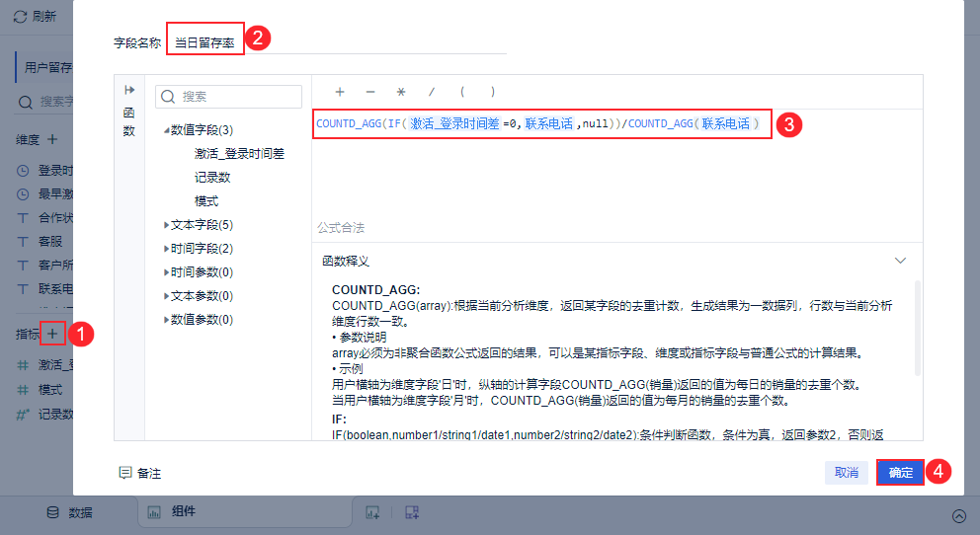This screenshot has height=535, width=980.
Task: Expand the 时间字段(2) tree group
Action: (x=166, y=249)
